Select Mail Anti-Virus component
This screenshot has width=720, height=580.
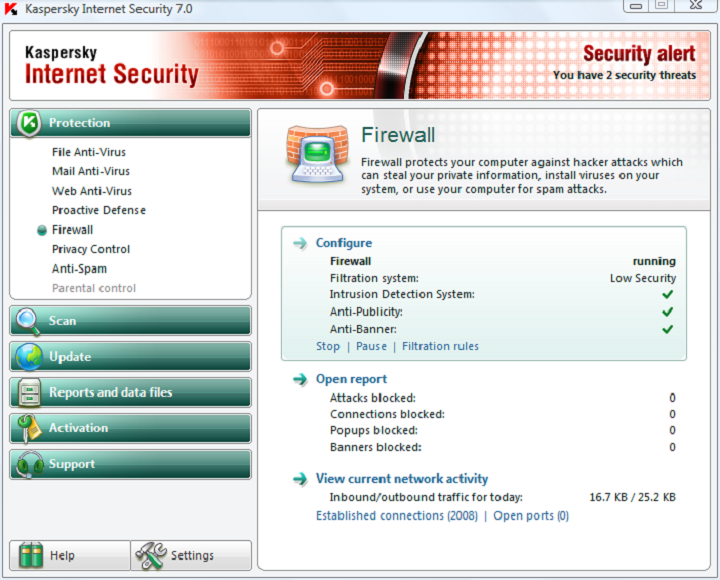click(x=91, y=171)
